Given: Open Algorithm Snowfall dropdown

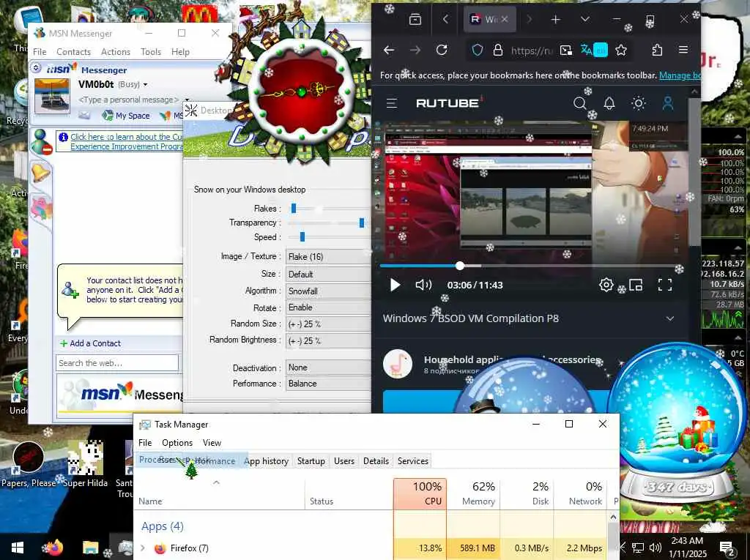Looking at the screenshot, I should coord(329,291).
